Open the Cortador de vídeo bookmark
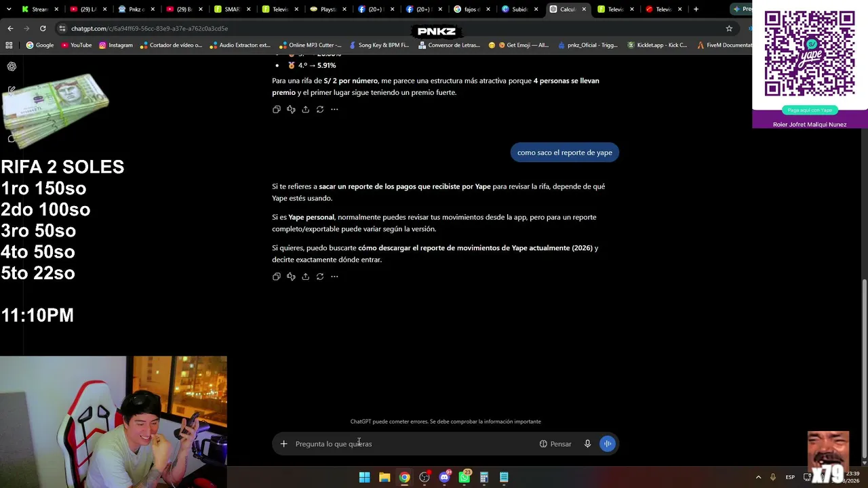 pos(171,45)
